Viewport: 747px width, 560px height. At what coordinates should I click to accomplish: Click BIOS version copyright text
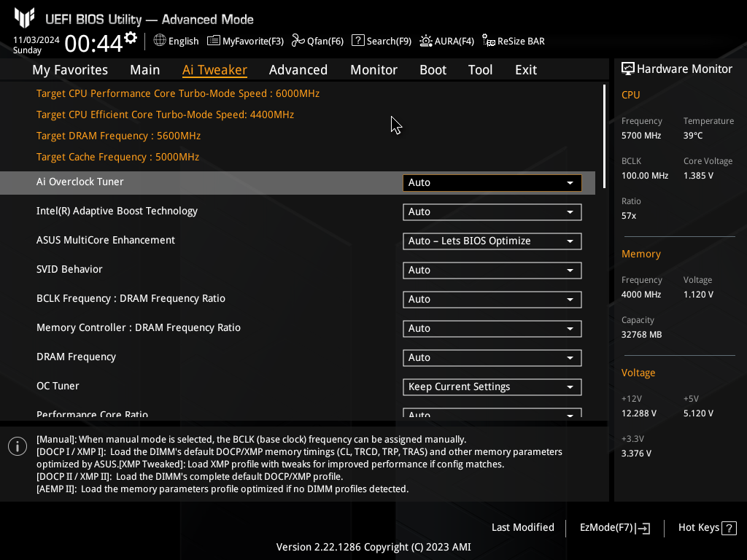[373, 547]
